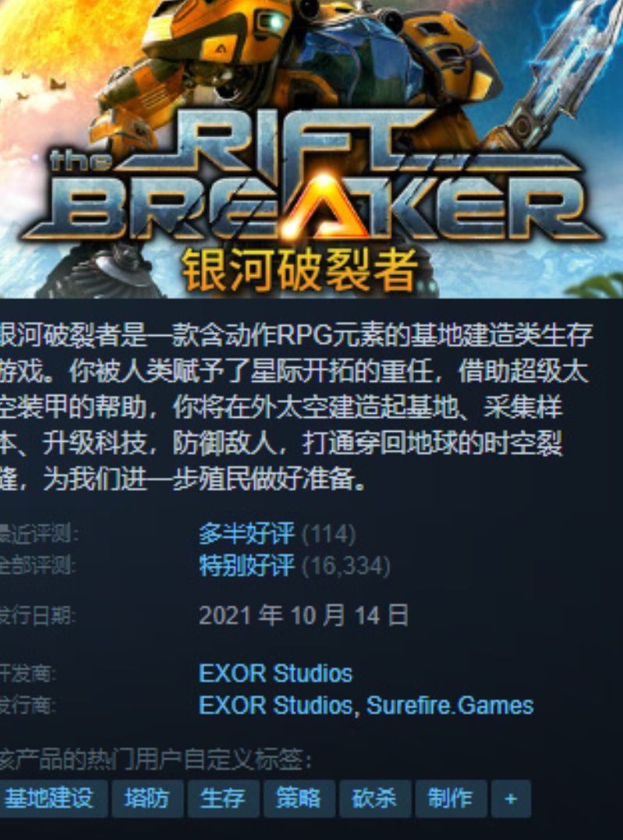Open the 特别好评 all reviews link
This screenshot has width=623, height=840.
click(246, 566)
